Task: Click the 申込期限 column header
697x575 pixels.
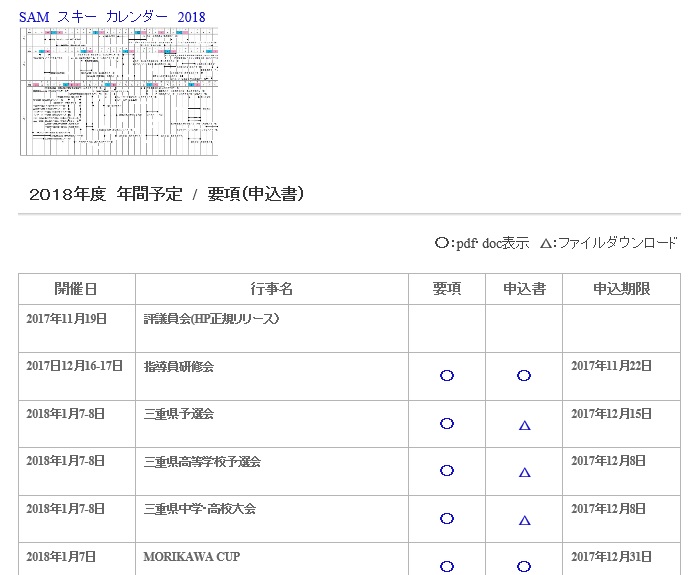Action: [x=621, y=289]
